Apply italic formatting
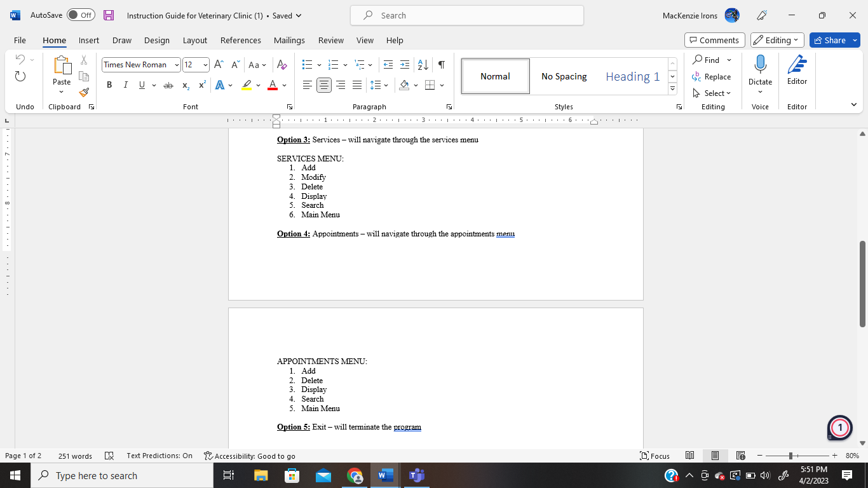Image resolution: width=868 pixels, height=488 pixels. coord(125,85)
